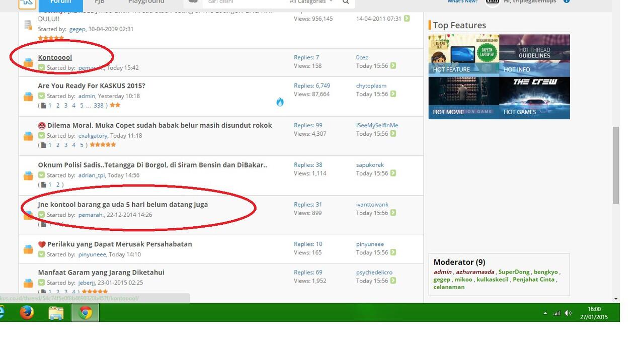This screenshot has height=362, width=644.
Task: Open the HOT INFO thread guidelines thumbnail
Action: 534,55
